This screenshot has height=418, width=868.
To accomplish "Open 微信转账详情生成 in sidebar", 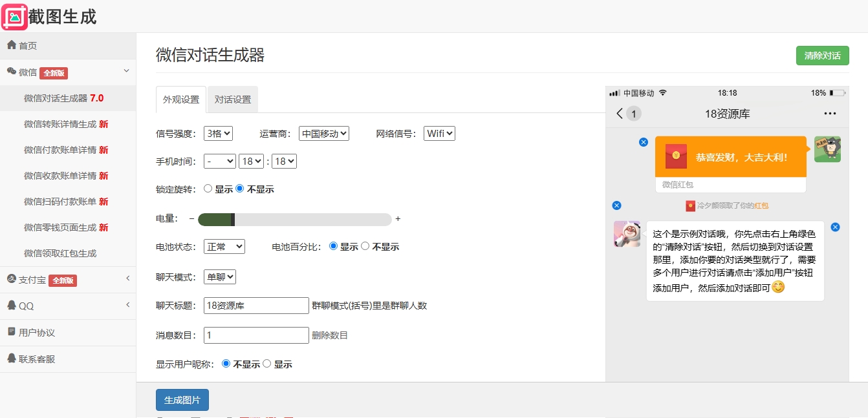I will coord(68,124).
